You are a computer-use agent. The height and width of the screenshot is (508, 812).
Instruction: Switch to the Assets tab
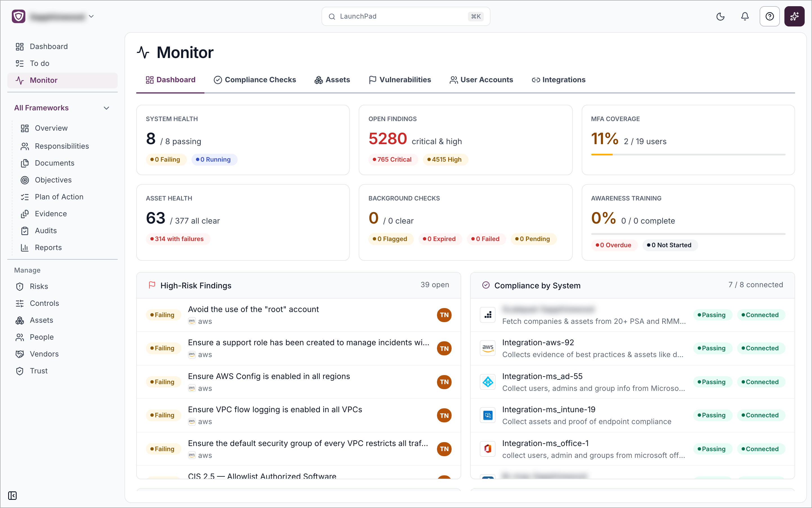coord(332,80)
